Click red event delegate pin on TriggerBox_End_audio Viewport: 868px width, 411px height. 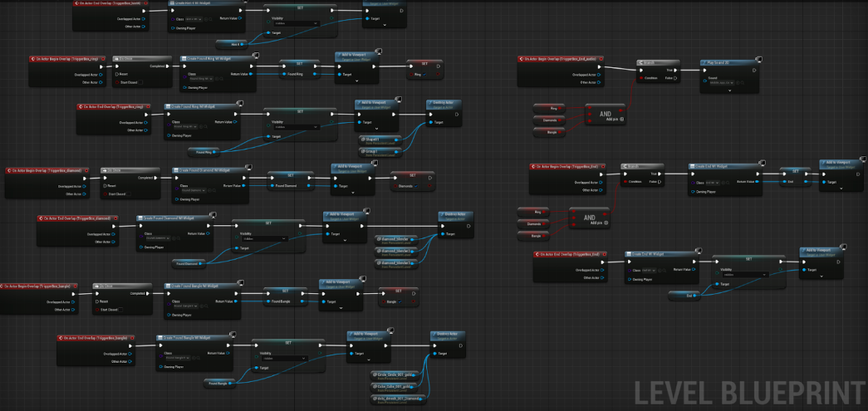[601, 59]
